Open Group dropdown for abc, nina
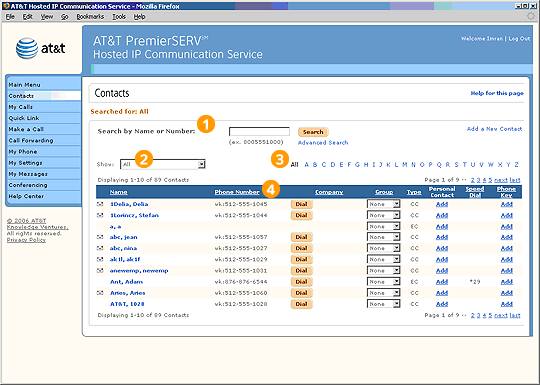This screenshot has width=540, height=385. click(x=383, y=248)
